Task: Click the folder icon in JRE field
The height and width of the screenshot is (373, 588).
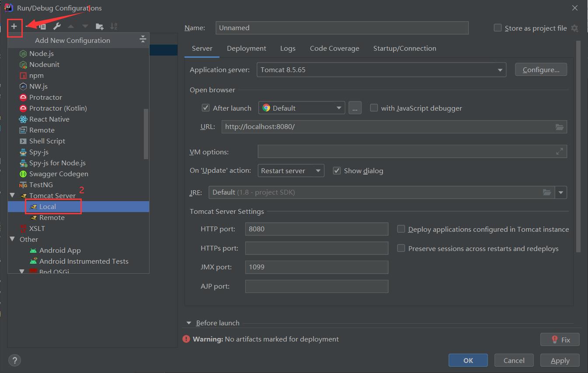Action: [547, 192]
